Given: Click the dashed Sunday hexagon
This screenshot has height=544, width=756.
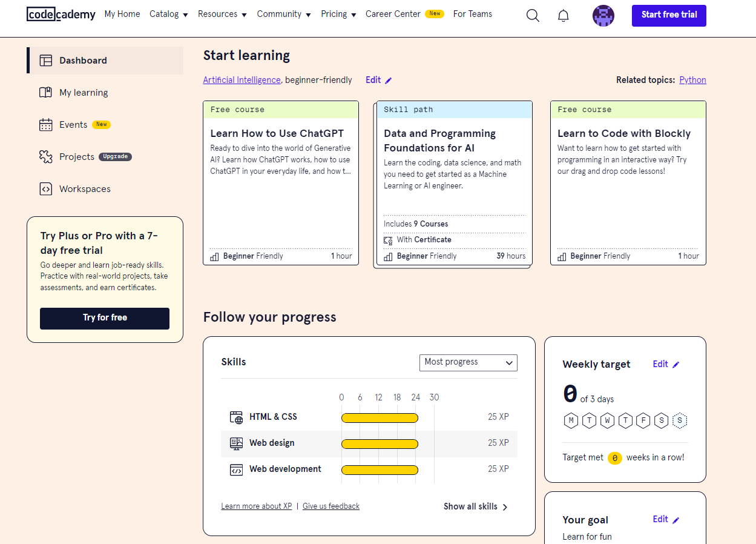Looking at the screenshot, I should (680, 420).
